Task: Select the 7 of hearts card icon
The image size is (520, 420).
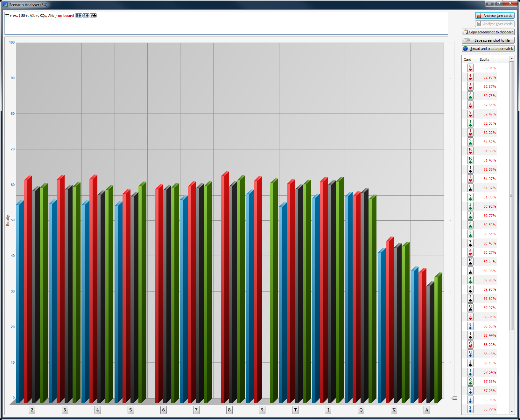Action: click(470, 179)
